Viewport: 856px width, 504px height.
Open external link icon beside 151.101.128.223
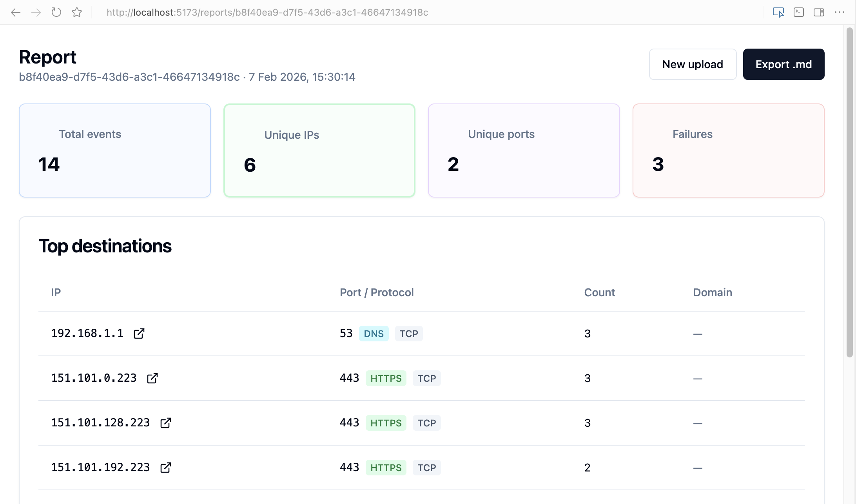[166, 423]
